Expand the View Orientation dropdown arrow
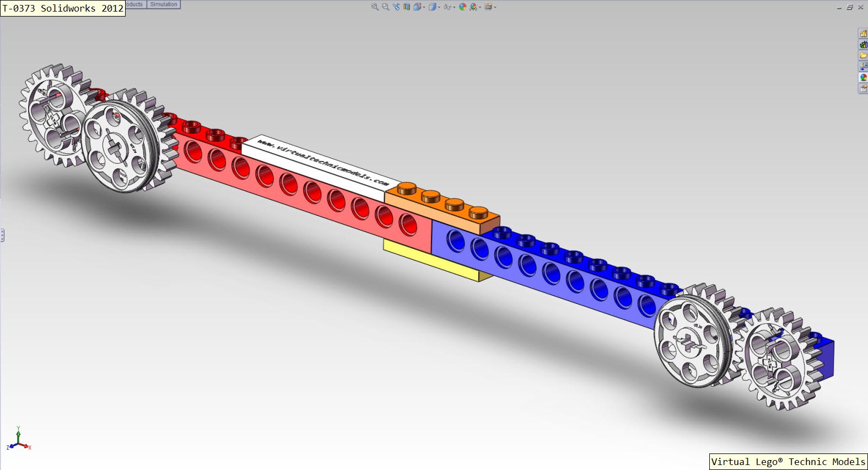This screenshot has width=868, height=470. click(424, 7)
